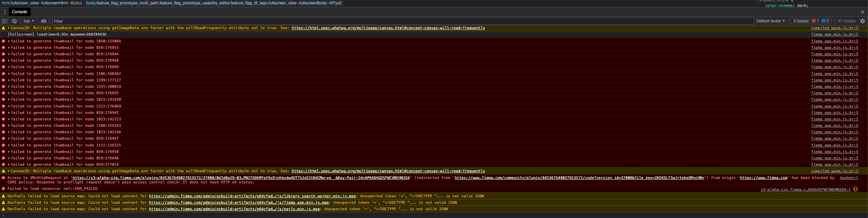Select body.feature_flag_prototype breadcrumb element
This screenshot has width=868, height=218.
214,3
